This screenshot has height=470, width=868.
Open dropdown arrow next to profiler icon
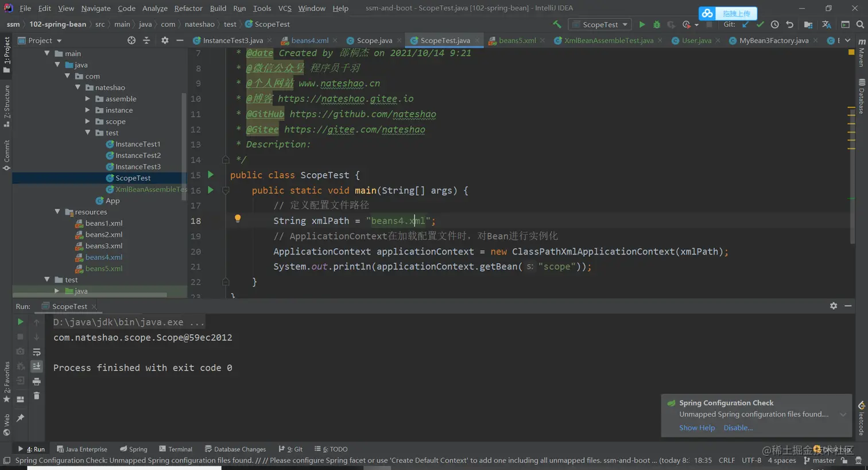click(696, 25)
